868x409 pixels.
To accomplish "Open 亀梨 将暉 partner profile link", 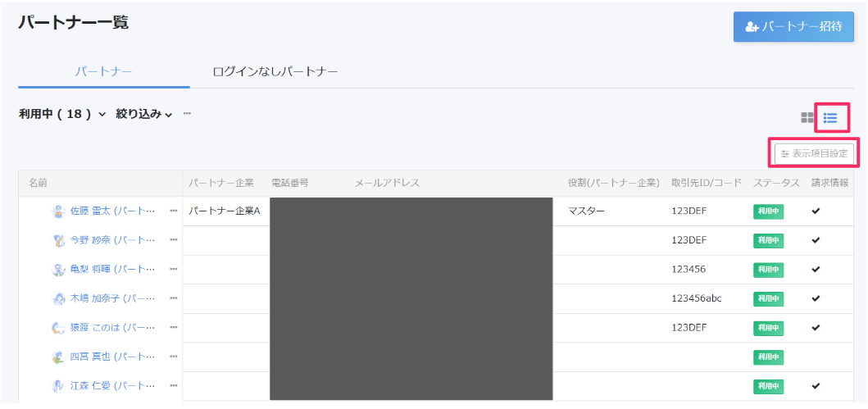I will 113,270.
